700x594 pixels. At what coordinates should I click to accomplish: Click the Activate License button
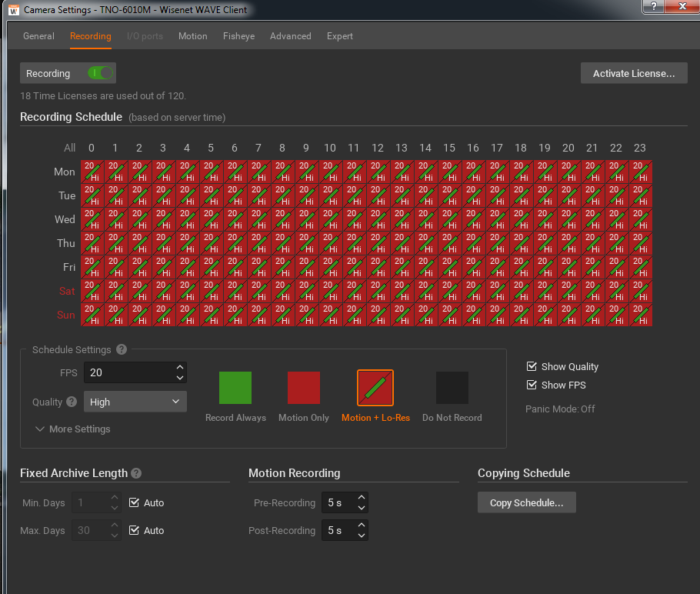634,73
